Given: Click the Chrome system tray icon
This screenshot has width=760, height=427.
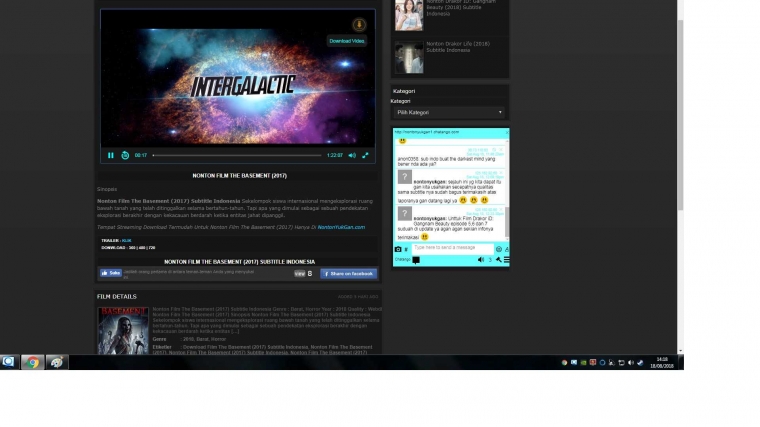Looking at the screenshot, I should pyautogui.click(x=564, y=363).
